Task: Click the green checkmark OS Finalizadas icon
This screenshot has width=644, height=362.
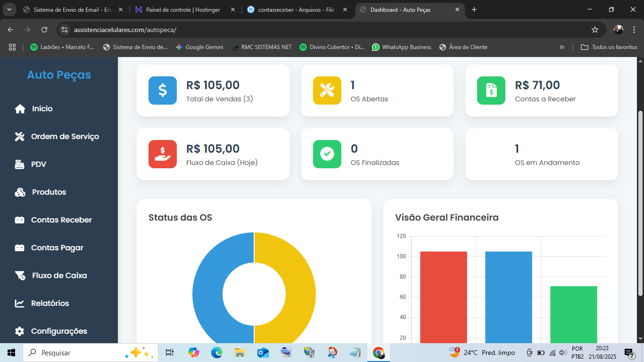Action: (x=327, y=154)
